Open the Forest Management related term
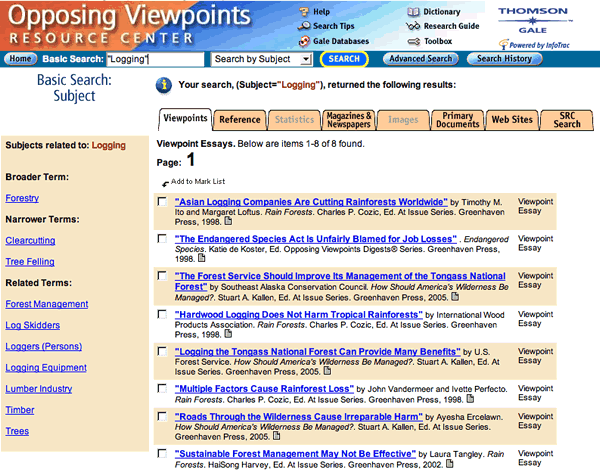This screenshot has width=600, height=473. pyautogui.click(x=47, y=304)
